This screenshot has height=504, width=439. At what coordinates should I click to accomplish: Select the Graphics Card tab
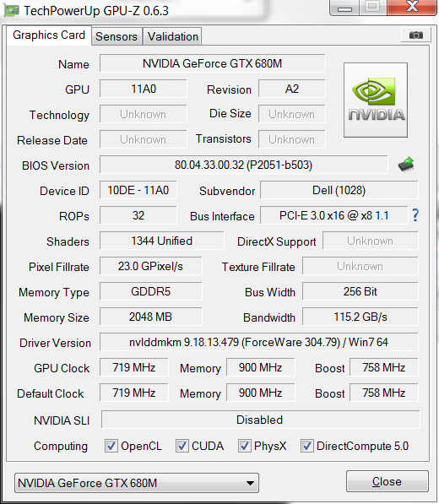[49, 35]
